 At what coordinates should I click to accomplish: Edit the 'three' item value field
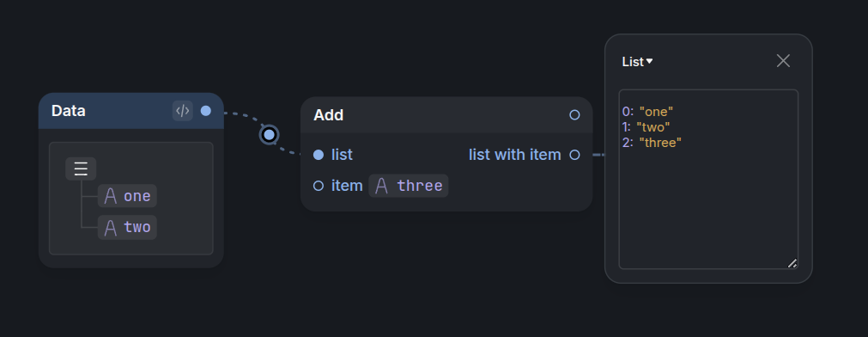pos(409,186)
